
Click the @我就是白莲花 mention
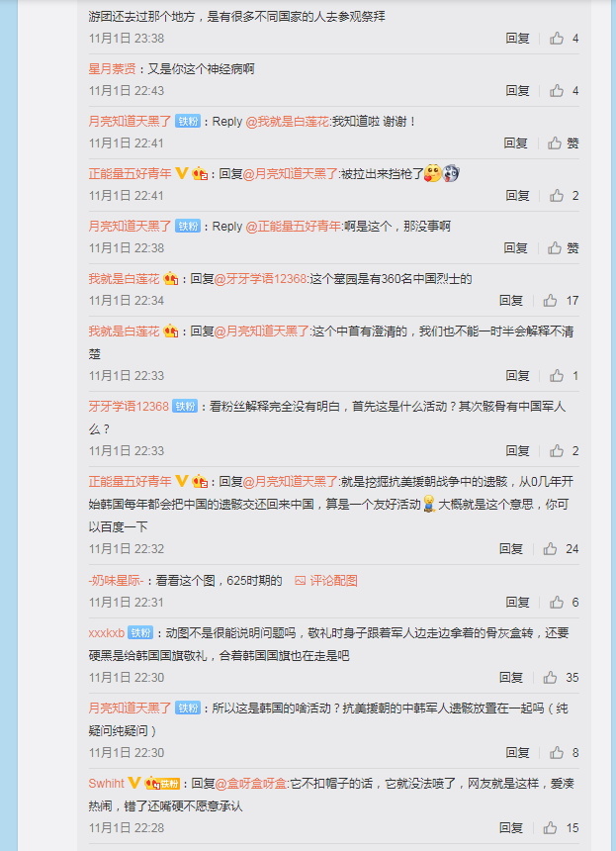(288, 122)
